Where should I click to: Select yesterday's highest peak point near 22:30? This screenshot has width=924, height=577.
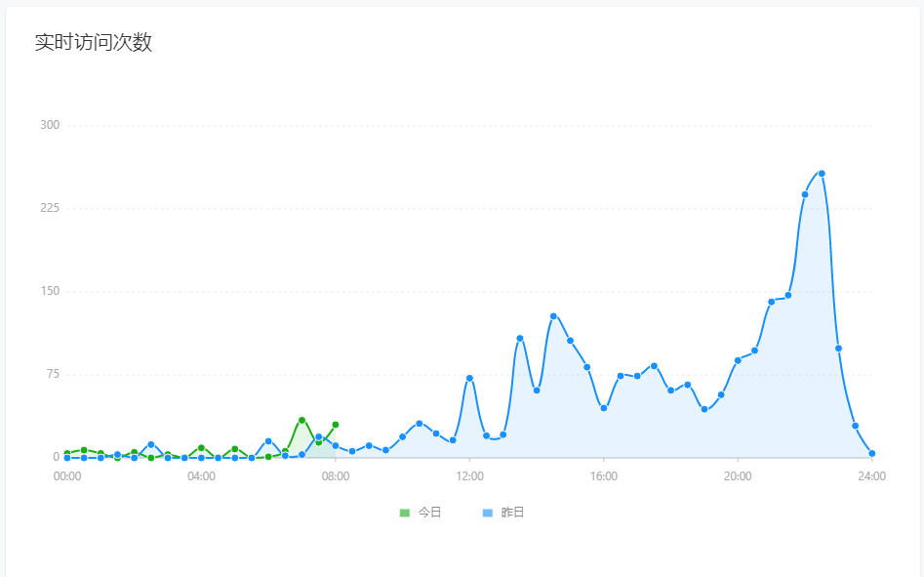(x=822, y=174)
